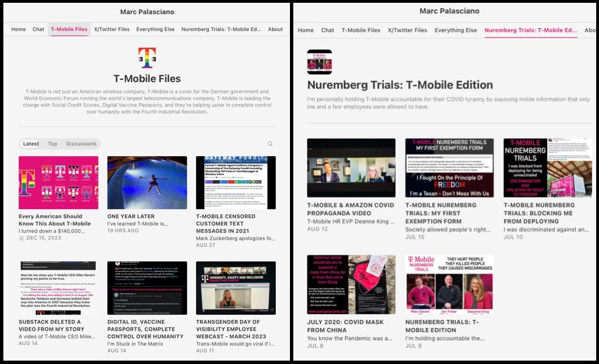Click 'I'm holding accountable the...' excerpt
599x364 pixels.
pyautogui.click(x=444, y=338)
